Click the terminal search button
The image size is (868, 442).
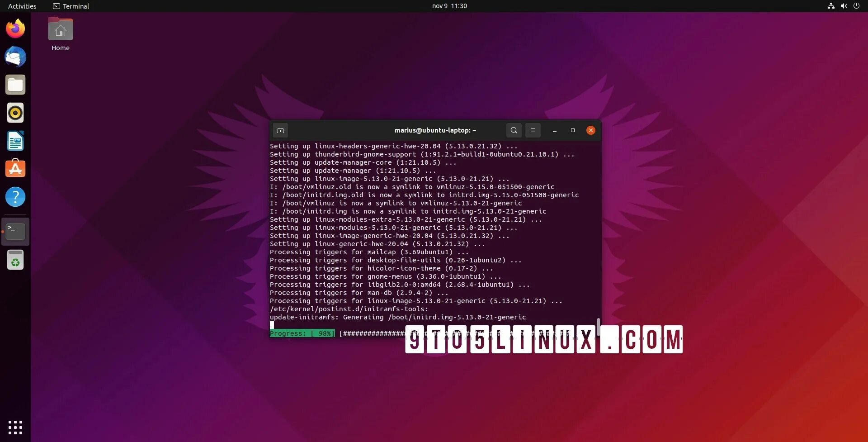point(514,130)
